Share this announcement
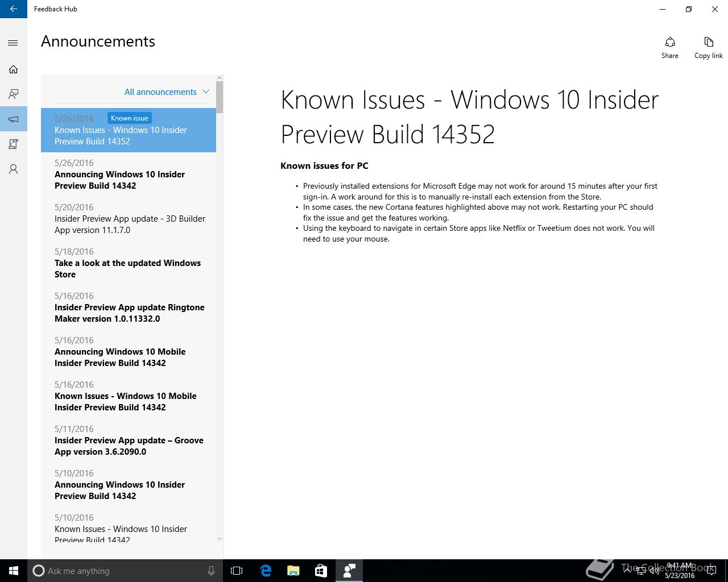Image resolution: width=728 pixels, height=582 pixels. [x=670, y=48]
